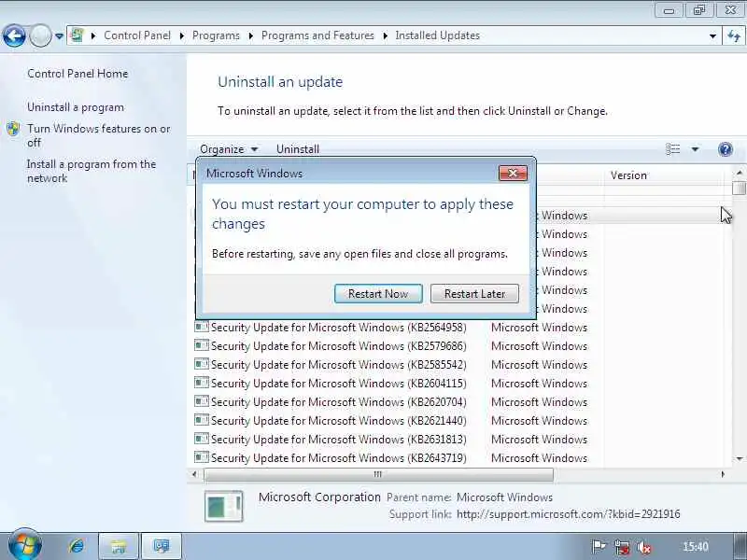Click the muted volume tray icon
The width and height of the screenshot is (747, 560).
(644, 547)
